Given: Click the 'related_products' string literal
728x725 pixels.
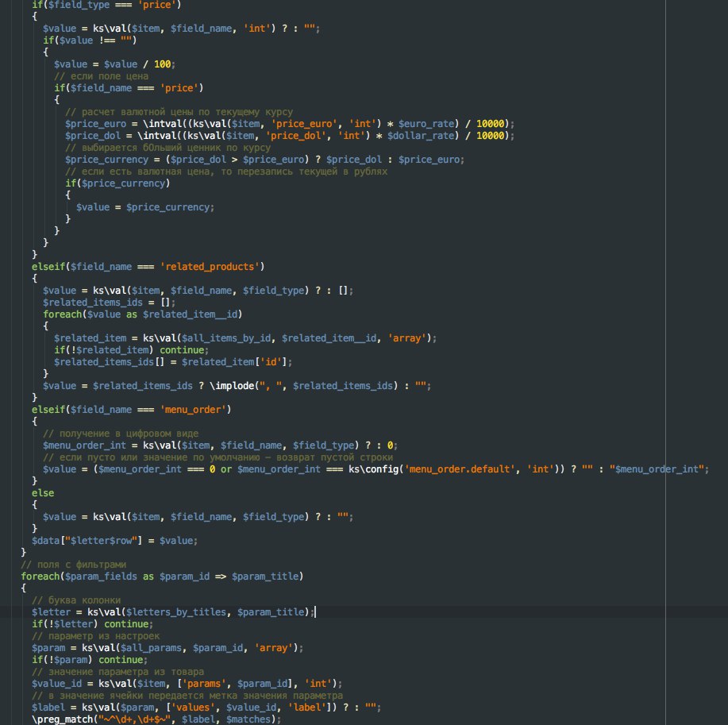Looking at the screenshot, I should point(210,267).
